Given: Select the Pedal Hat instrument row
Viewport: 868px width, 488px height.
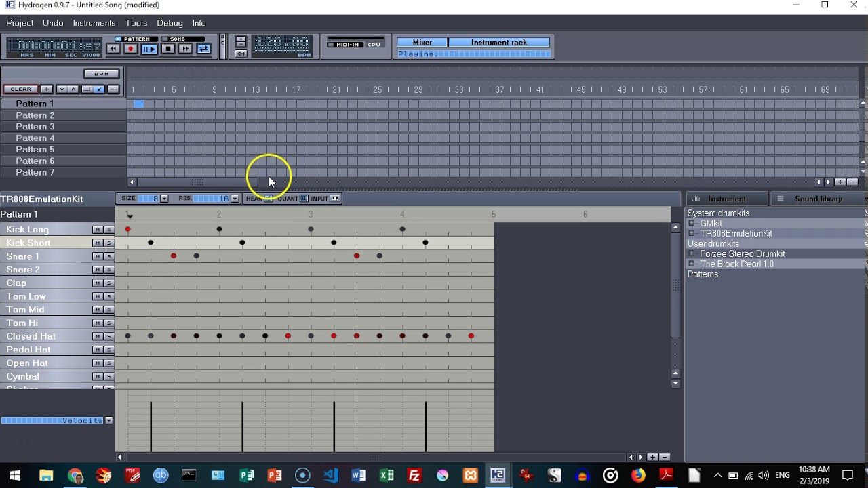Looking at the screenshot, I should point(46,350).
